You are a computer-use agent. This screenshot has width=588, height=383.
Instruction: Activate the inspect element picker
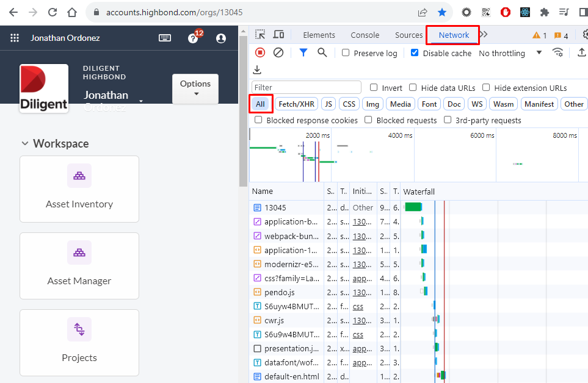(x=260, y=35)
